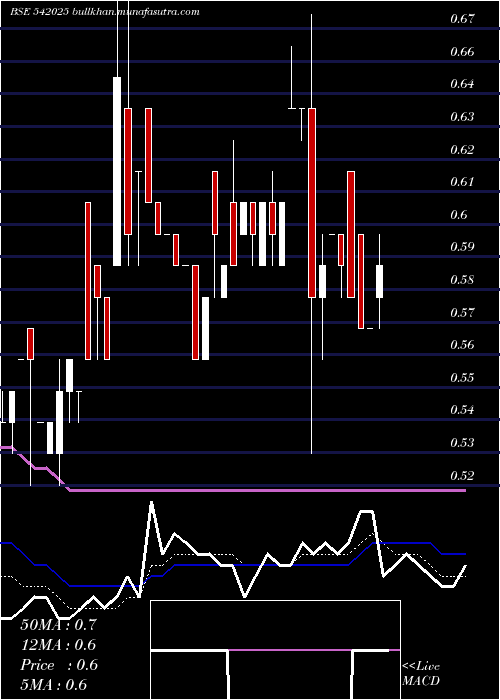
Task: Click the BSE 542025 ticker label
Action: tap(40, 12)
